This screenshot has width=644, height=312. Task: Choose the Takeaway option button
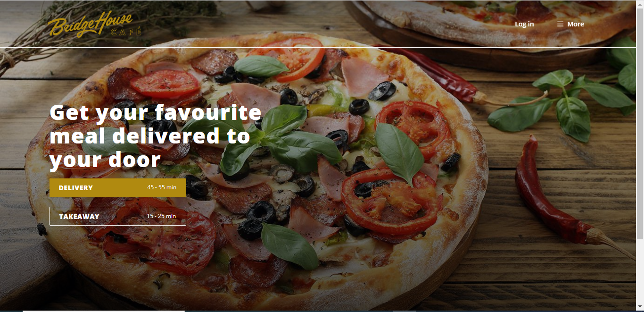(x=118, y=216)
